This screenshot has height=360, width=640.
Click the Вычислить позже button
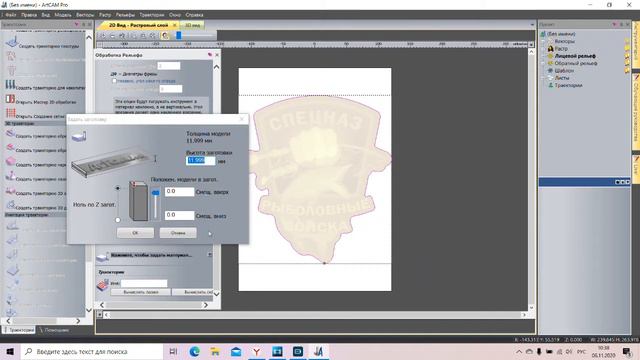click(x=140, y=292)
